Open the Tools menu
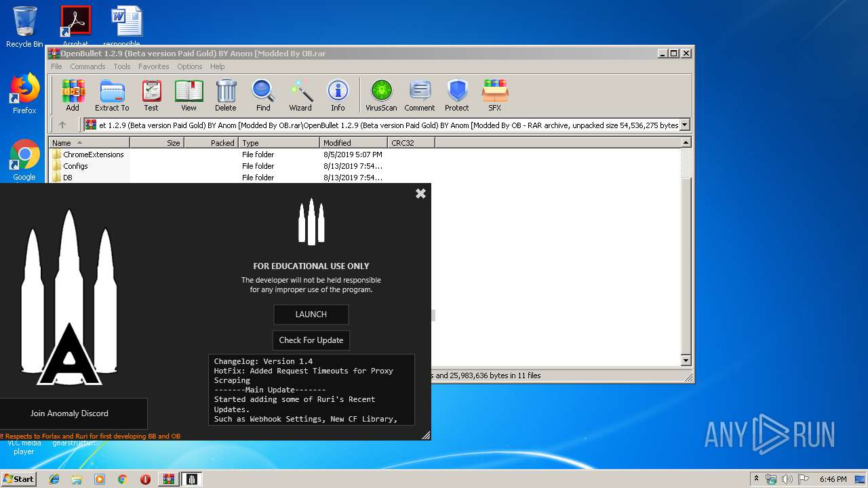The height and width of the screenshot is (488, 868). [x=122, y=66]
